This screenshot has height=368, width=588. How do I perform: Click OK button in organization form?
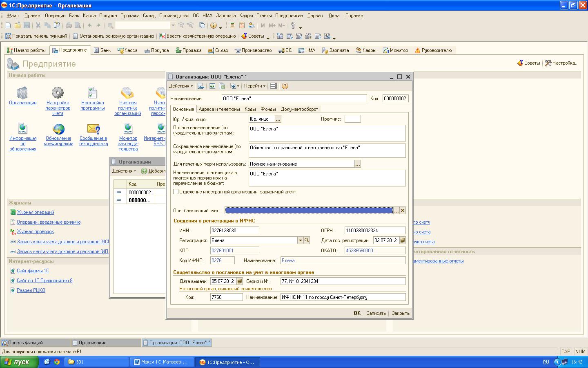coord(357,313)
